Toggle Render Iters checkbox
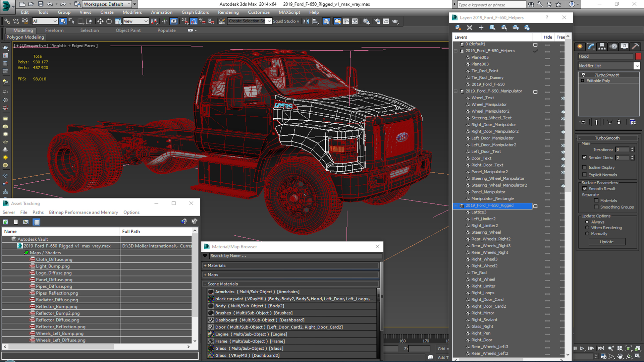 [584, 158]
